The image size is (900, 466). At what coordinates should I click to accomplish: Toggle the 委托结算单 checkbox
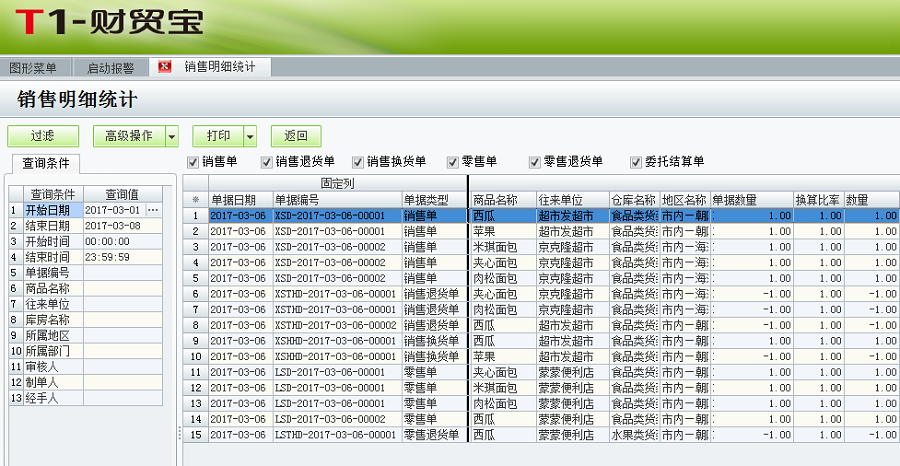(635, 162)
